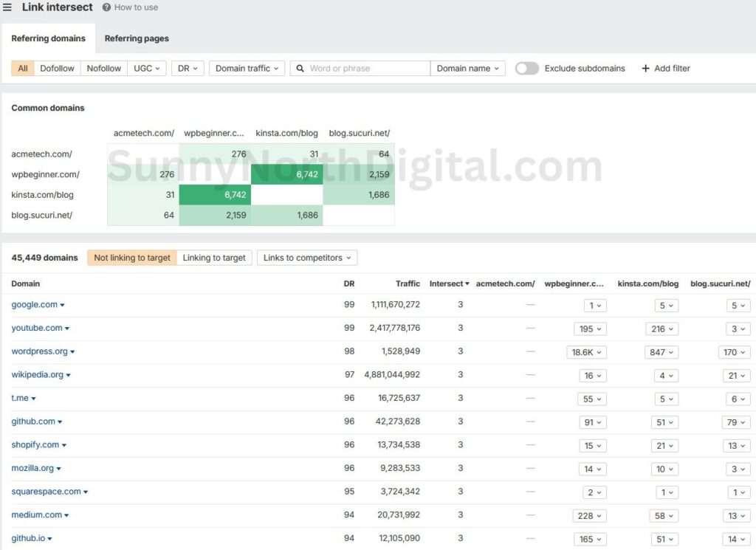Select the Nofollow filter chip
The width and height of the screenshot is (756, 550).
tap(103, 68)
